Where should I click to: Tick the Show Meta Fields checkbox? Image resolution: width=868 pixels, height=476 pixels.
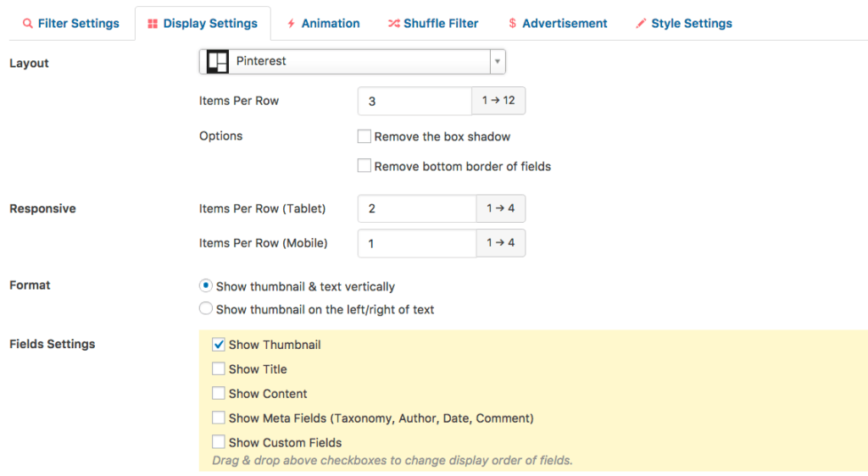click(219, 418)
